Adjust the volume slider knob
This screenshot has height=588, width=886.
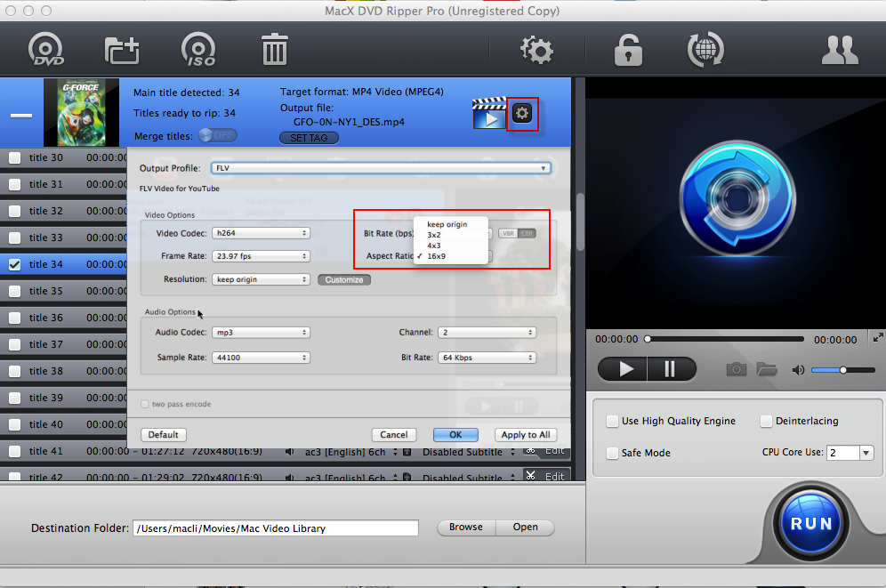pyautogui.click(x=842, y=370)
